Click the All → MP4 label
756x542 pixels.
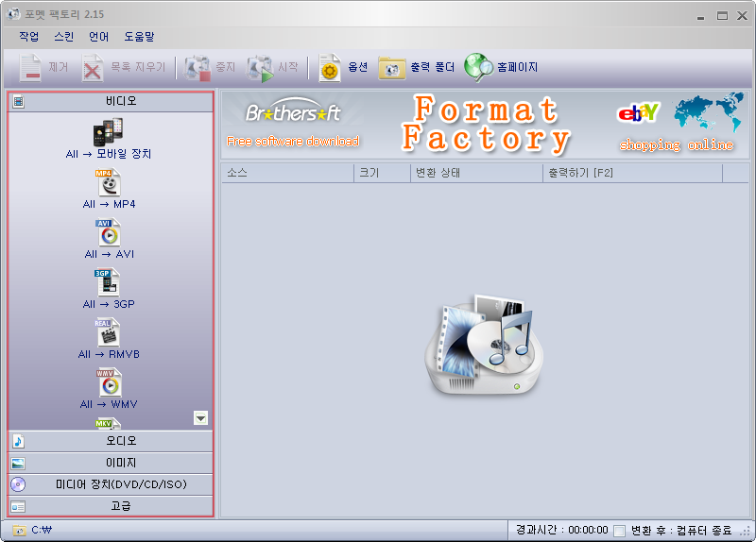click(109, 204)
